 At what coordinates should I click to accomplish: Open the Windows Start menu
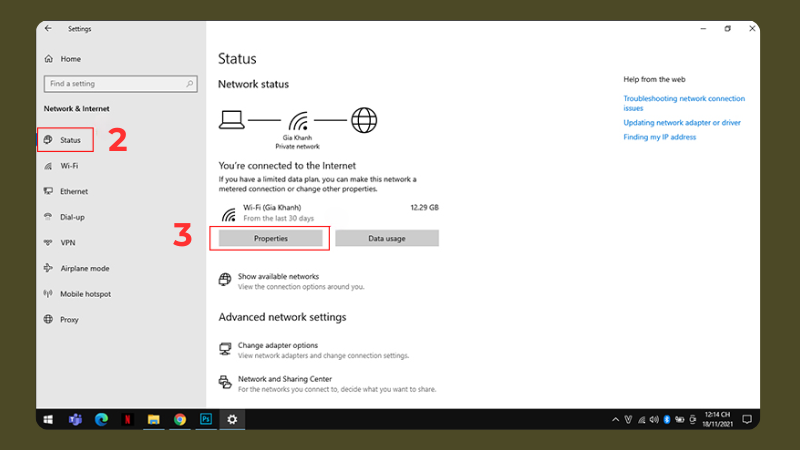pyautogui.click(x=48, y=419)
